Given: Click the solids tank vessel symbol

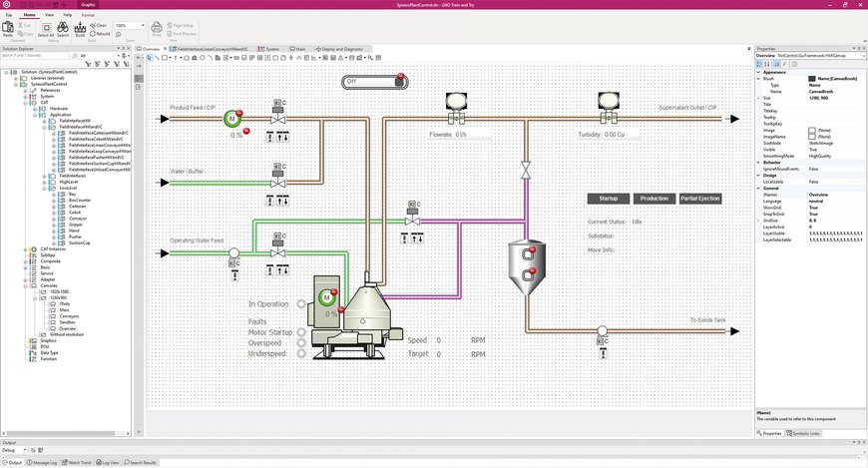Looking at the screenshot, I should pyautogui.click(x=527, y=267).
